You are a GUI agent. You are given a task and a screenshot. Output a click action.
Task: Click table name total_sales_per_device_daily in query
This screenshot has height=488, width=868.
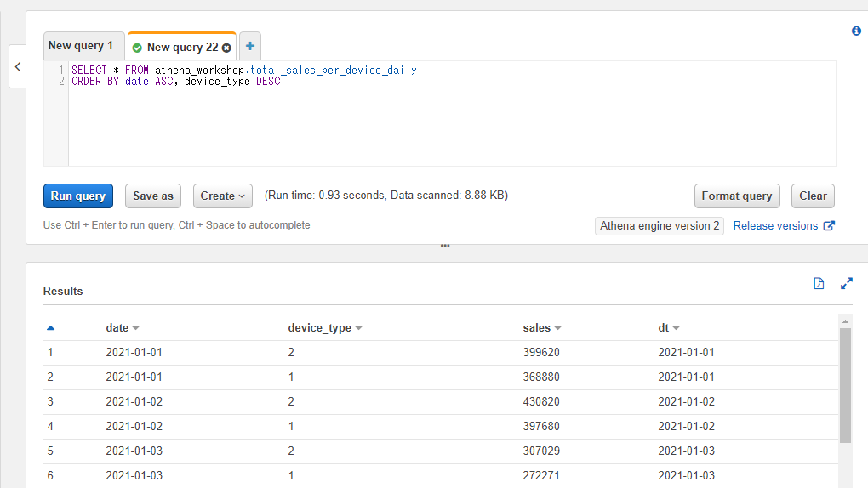point(334,71)
